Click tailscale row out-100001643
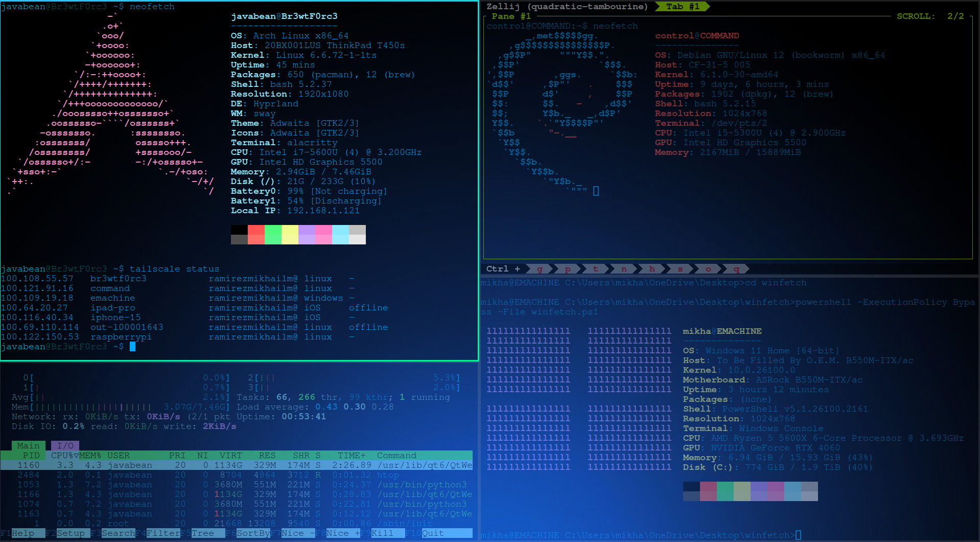980x542 pixels. coord(194,327)
